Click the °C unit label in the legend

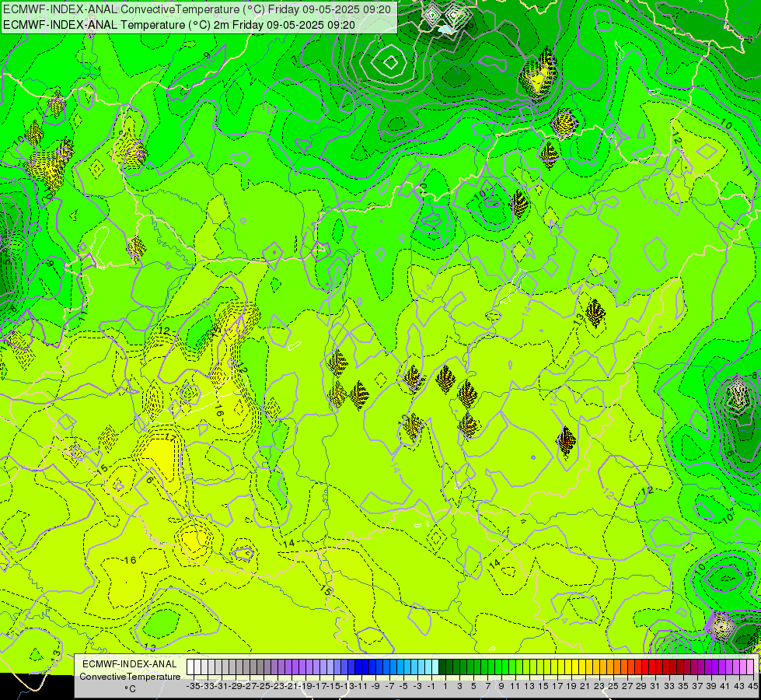tap(130, 689)
